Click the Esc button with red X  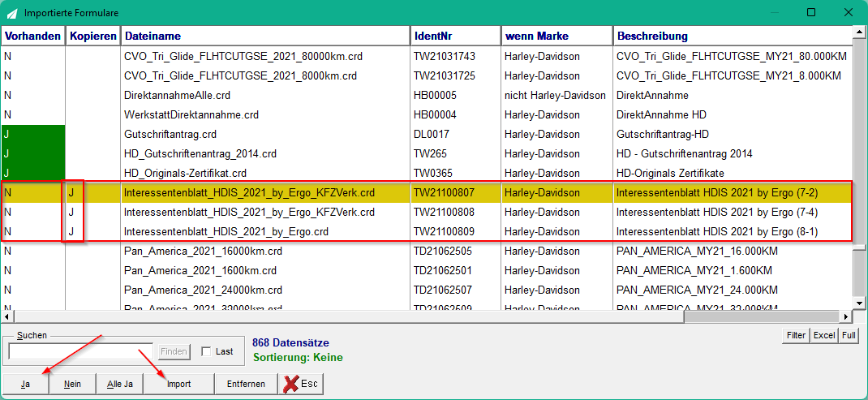tap(301, 384)
